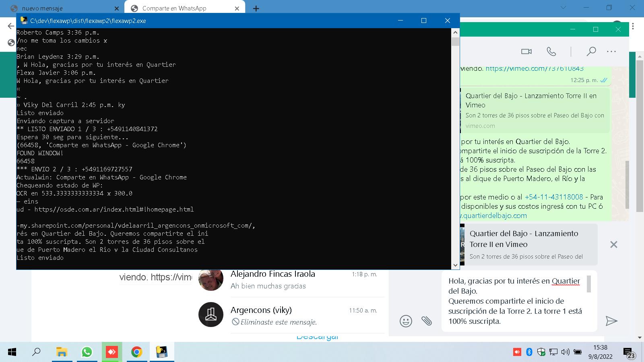The image size is (644, 362).
Task: Open network settings in system tray
Action: [x=553, y=352]
